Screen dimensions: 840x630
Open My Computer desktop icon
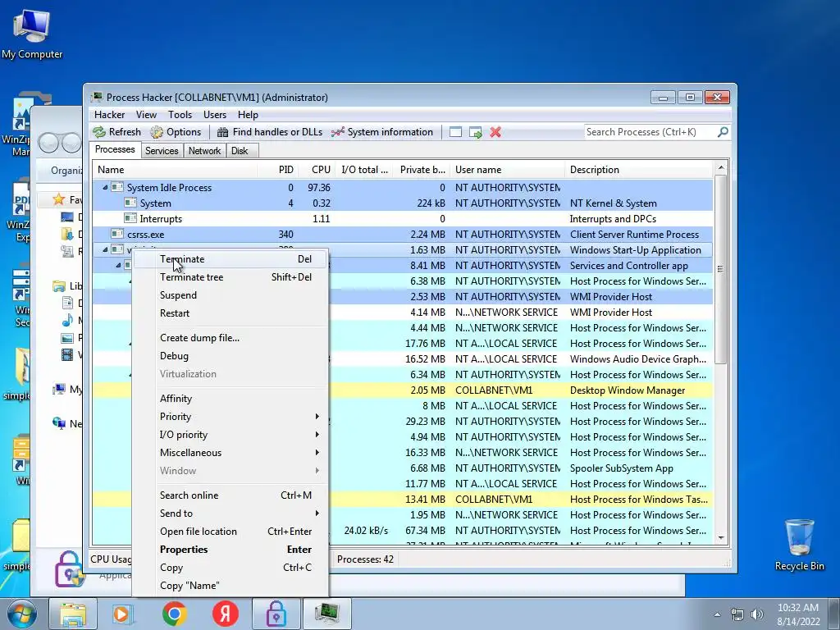click(32, 33)
